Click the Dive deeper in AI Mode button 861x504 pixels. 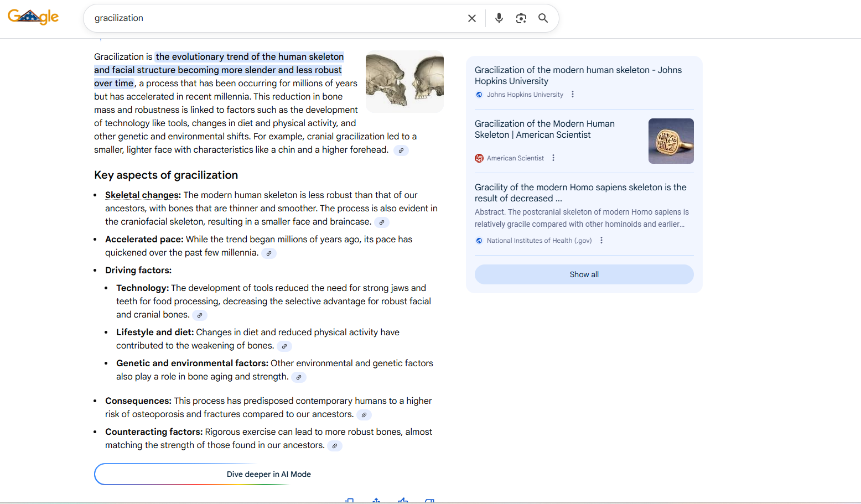pos(268,474)
